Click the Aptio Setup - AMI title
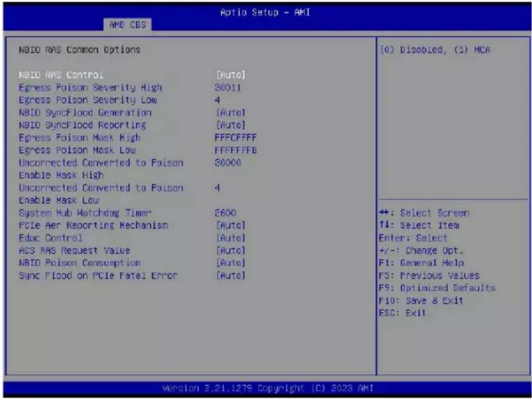Viewport: 532px width, 399px height. coord(265,13)
